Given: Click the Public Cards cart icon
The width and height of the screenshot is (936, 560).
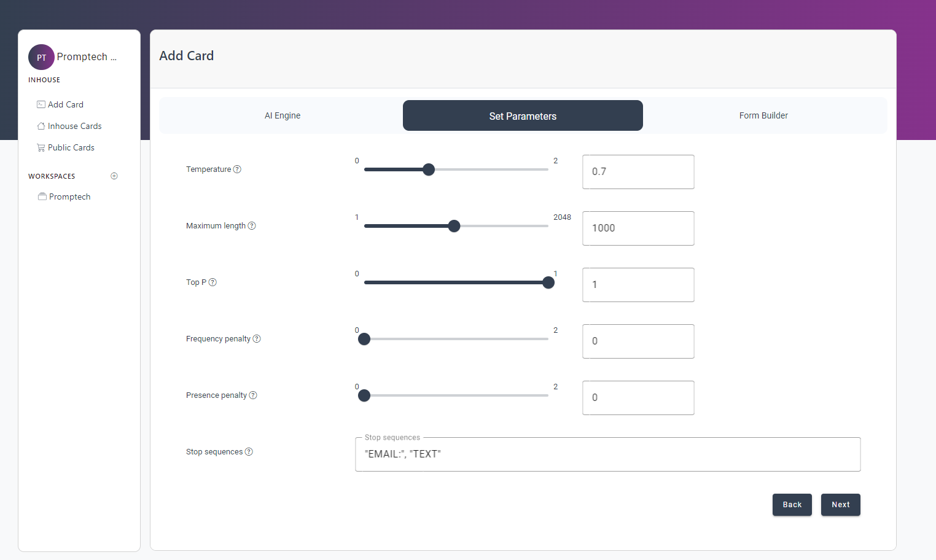Looking at the screenshot, I should tap(41, 147).
